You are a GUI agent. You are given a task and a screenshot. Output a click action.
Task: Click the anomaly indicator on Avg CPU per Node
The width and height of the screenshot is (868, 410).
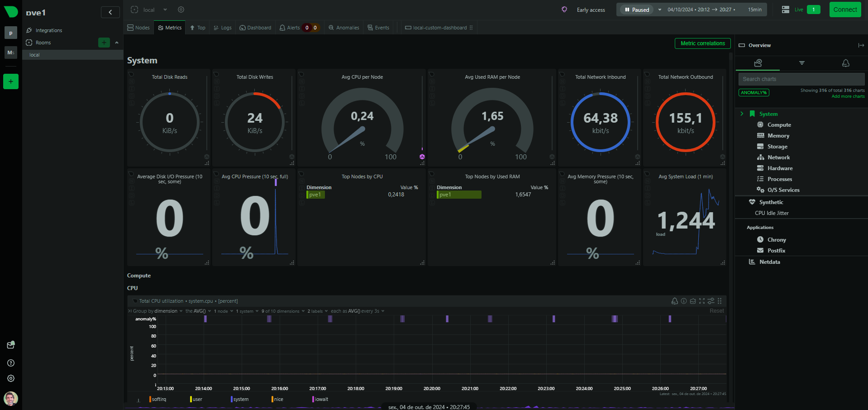tap(422, 157)
